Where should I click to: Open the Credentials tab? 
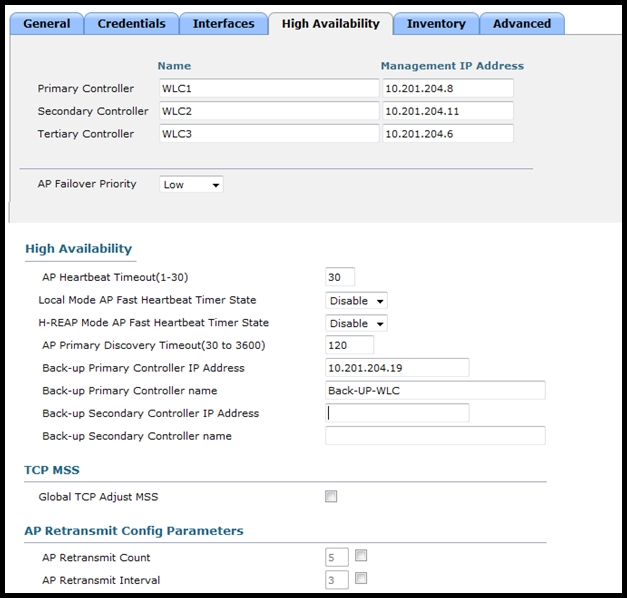coord(132,24)
